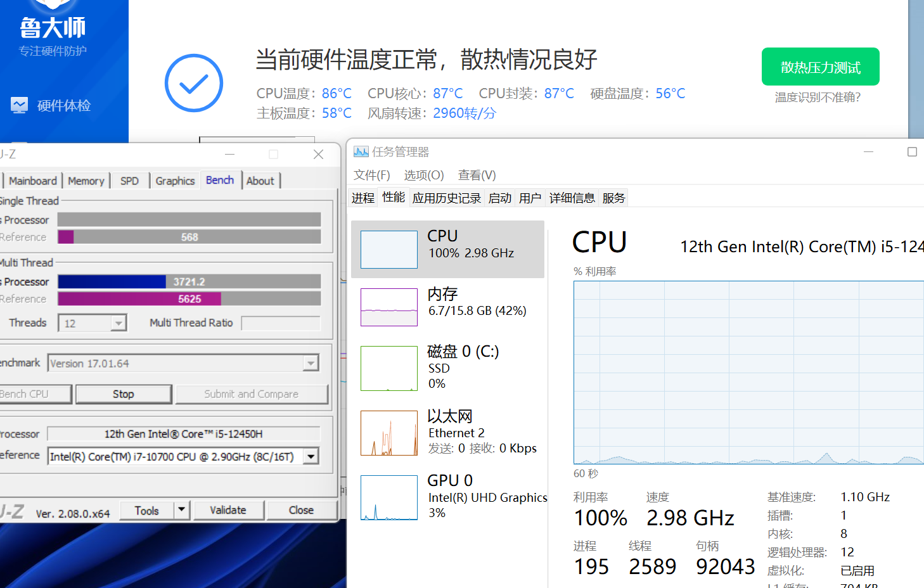Click the 主板温度 58°C reading

pyautogui.click(x=304, y=113)
